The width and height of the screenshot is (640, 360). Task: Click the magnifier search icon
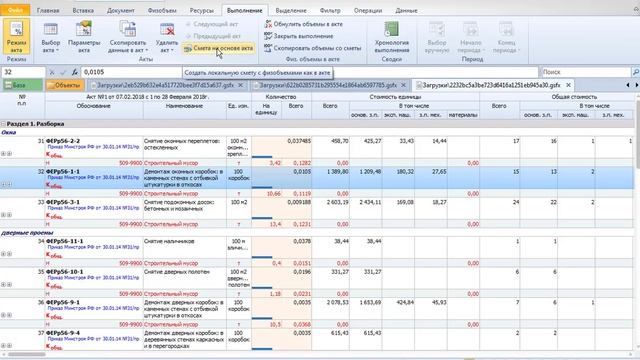click(636, 72)
